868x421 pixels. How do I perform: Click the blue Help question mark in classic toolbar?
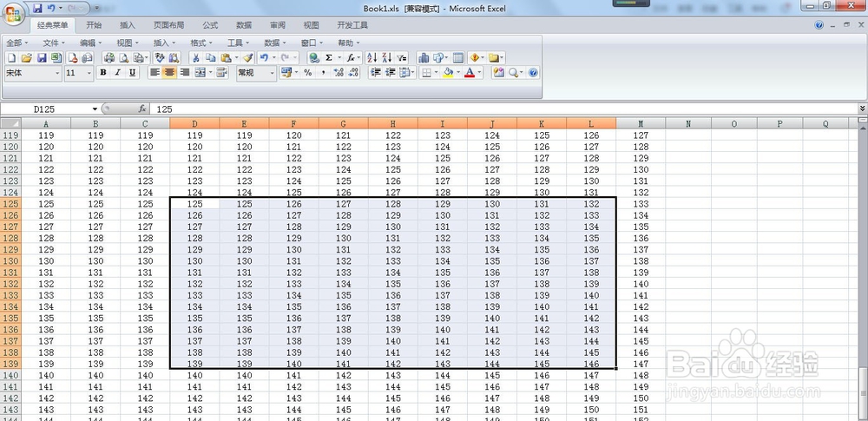pos(533,73)
